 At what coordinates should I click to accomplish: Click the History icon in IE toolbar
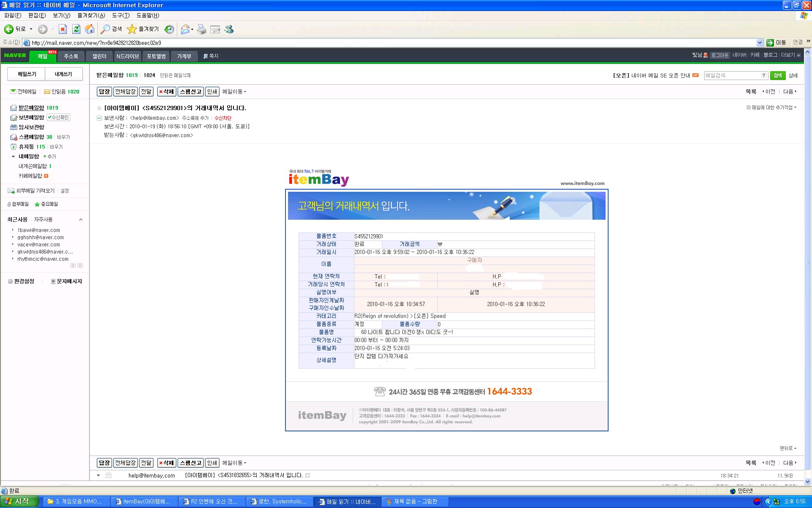[x=169, y=29]
